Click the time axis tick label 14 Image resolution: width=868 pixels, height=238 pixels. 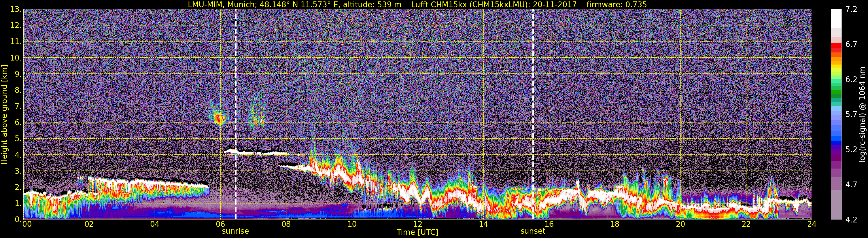pyautogui.click(x=483, y=224)
